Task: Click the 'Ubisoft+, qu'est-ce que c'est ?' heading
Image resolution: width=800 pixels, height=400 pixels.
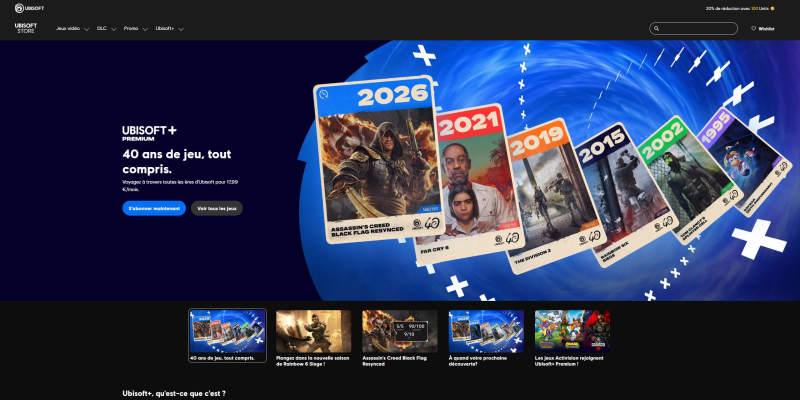Action: tap(174, 393)
